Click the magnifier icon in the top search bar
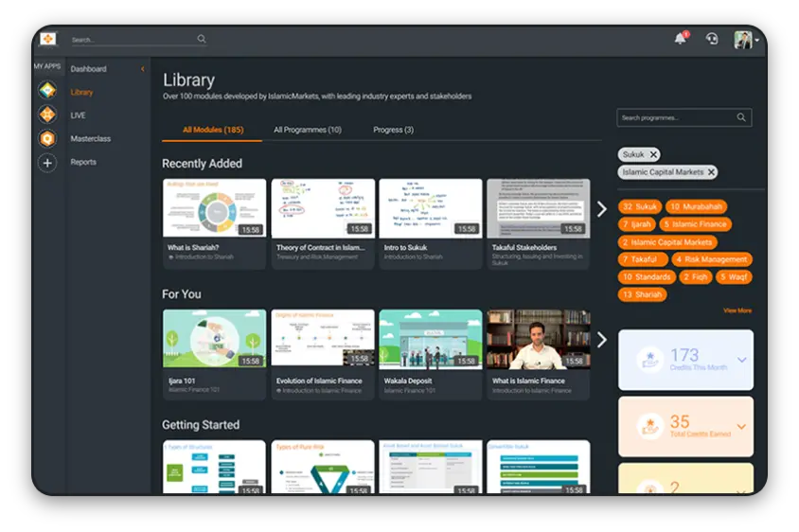 coord(202,39)
